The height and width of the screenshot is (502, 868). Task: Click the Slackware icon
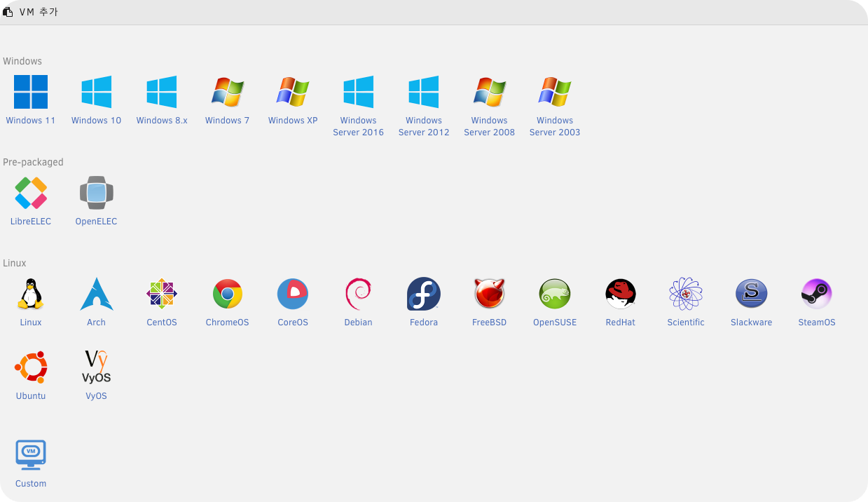751,294
